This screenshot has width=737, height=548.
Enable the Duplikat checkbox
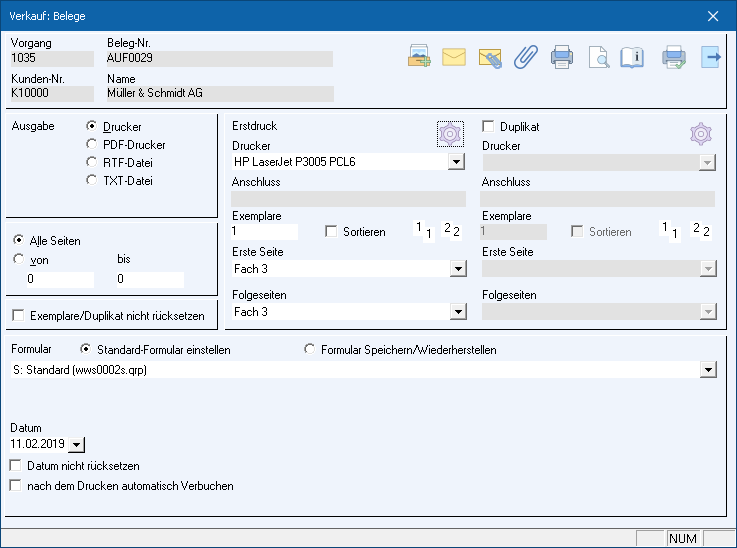point(489,127)
